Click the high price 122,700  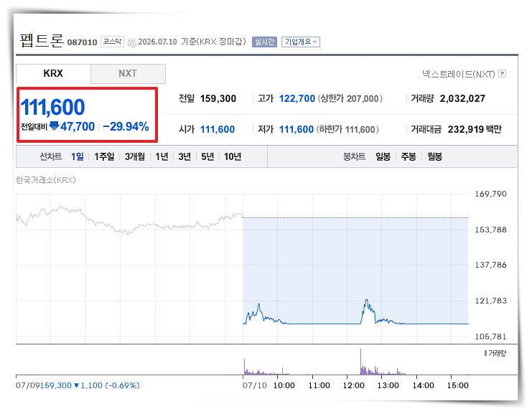pyautogui.click(x=297, y=99)
